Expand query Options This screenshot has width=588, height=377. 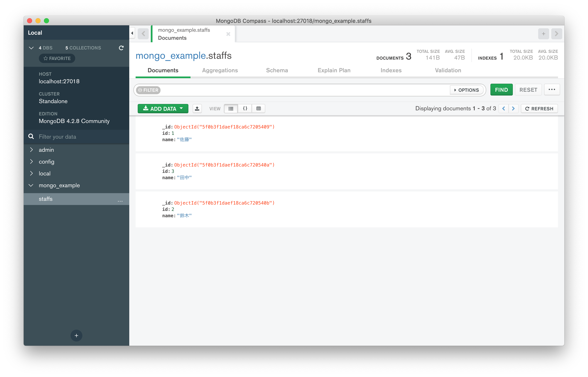[466, 90]
